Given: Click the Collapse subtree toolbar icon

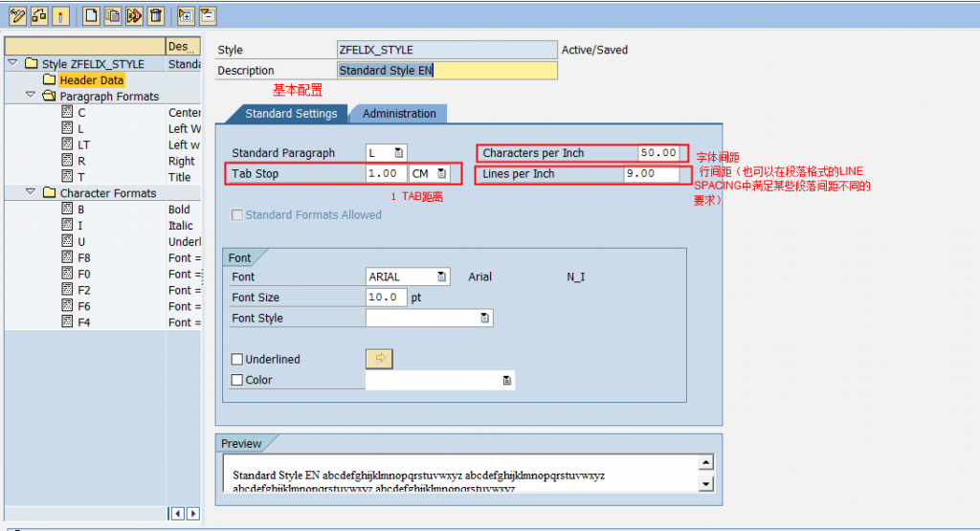Looking at the screenshot, I should 208,15.
